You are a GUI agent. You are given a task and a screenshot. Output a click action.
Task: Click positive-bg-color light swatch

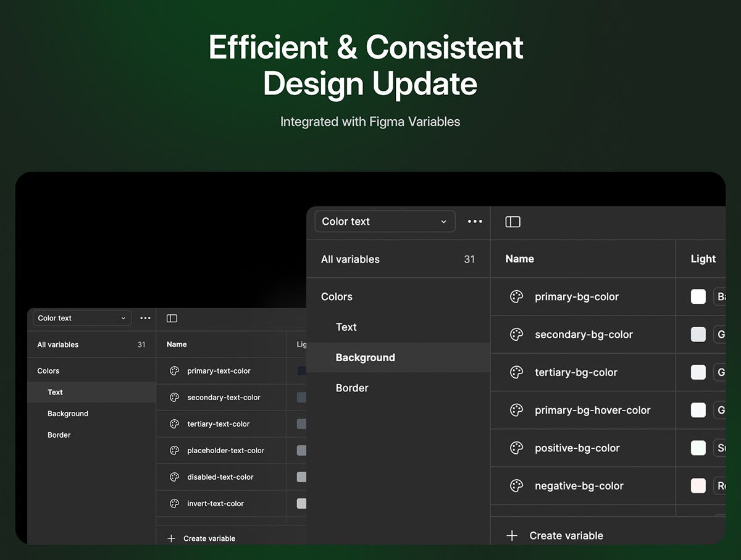pyautogui.click(x=698, y=448)
